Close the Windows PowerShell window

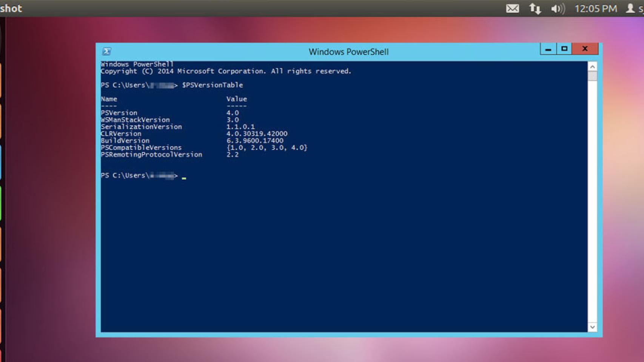[585, 49]
